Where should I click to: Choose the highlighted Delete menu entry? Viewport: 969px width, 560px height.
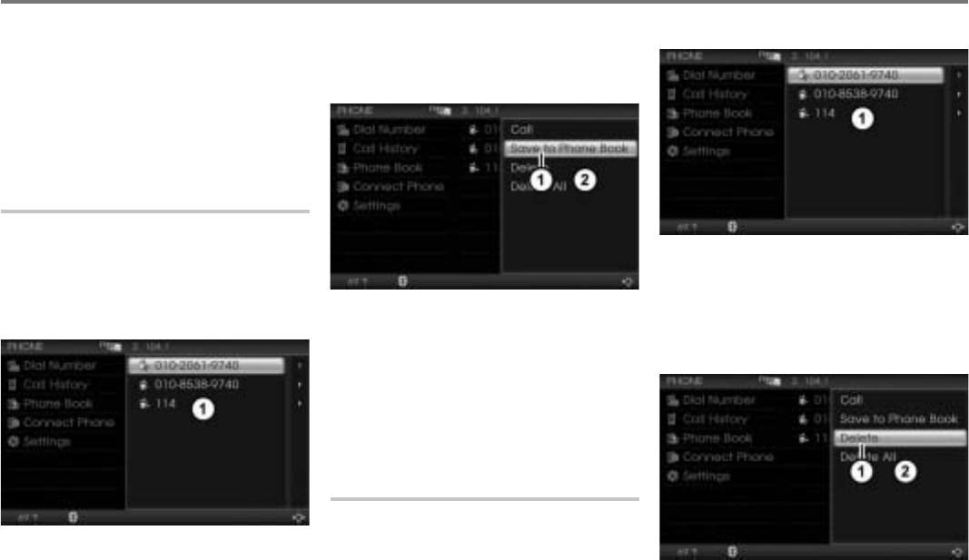899,437
